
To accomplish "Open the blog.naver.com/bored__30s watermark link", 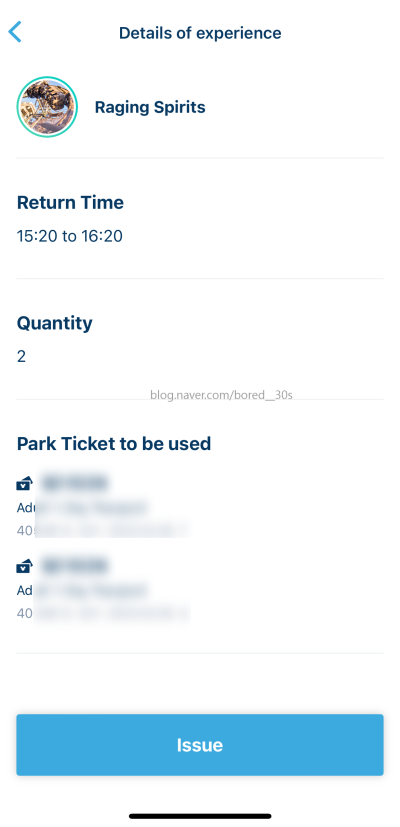I will [221, 395].
